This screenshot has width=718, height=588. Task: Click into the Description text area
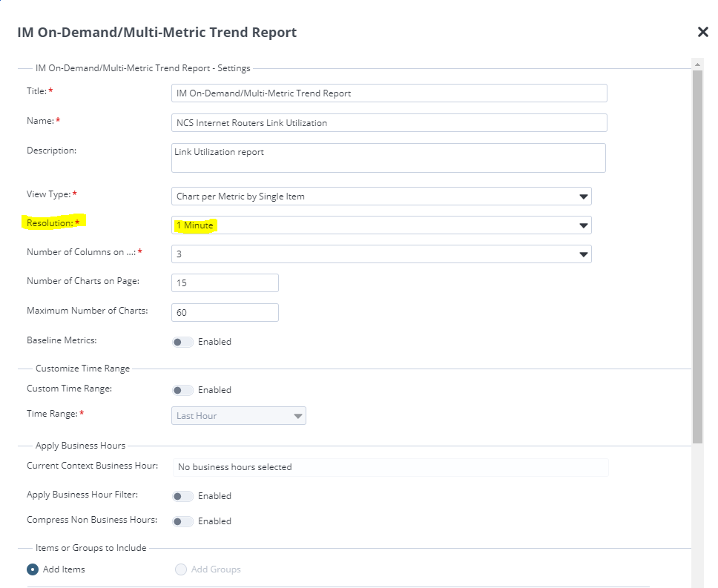tap(389, 158)
